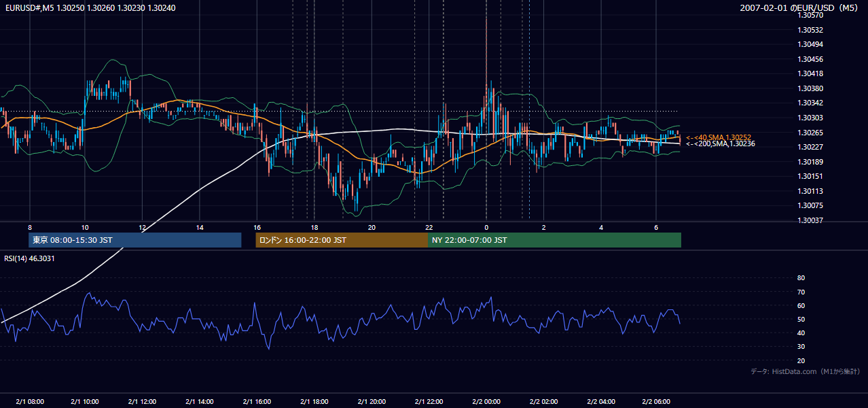
Task: Click hour tick 18 below the price chart
Action: point(314,227)
